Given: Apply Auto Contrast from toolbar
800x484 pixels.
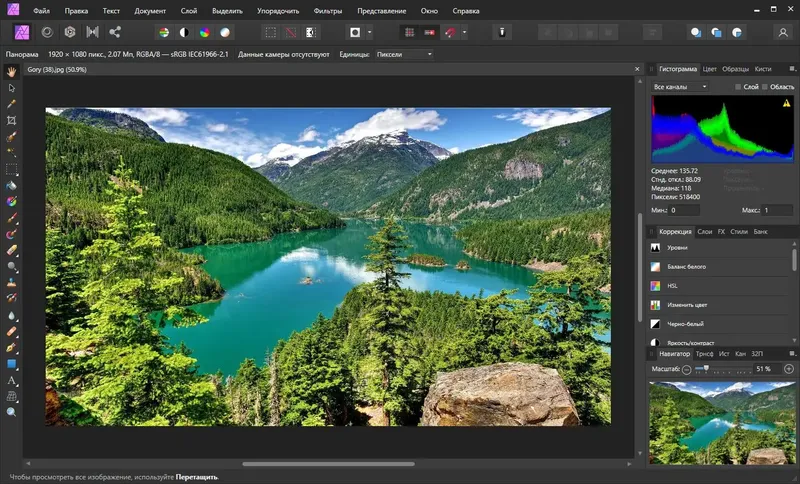Looking at the screenshot, I should [x=184, y=33].
